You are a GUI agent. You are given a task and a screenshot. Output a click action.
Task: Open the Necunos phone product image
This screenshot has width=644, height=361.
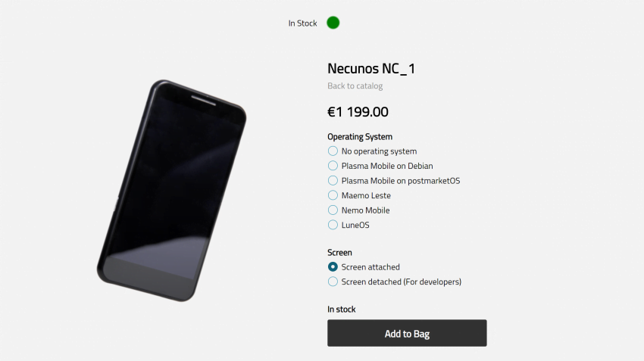tap(172, 191)
